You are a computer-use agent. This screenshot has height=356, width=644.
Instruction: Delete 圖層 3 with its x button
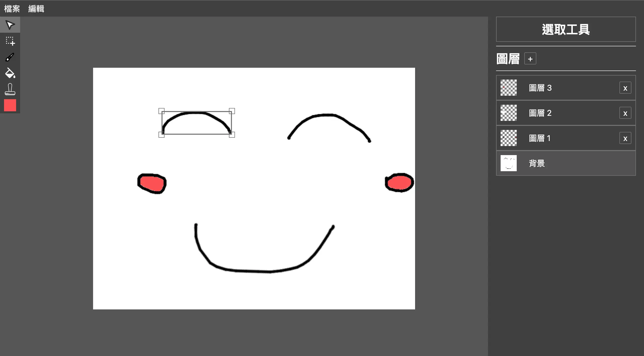(625, 88)
